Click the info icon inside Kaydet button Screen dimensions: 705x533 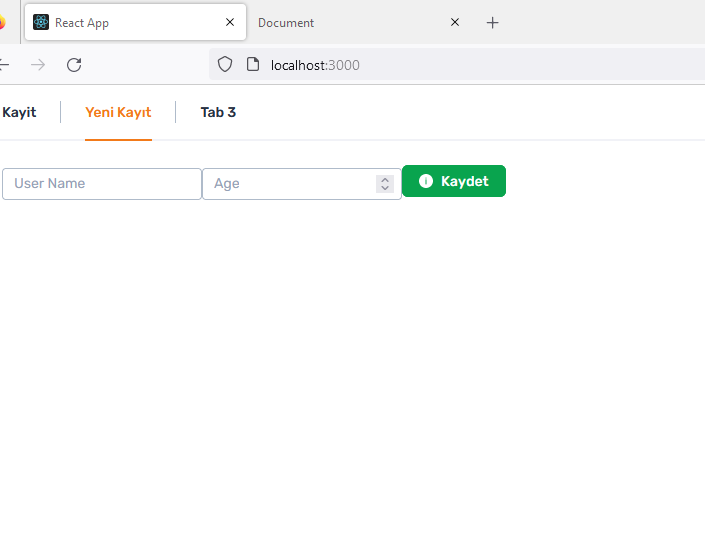(426, 181)
